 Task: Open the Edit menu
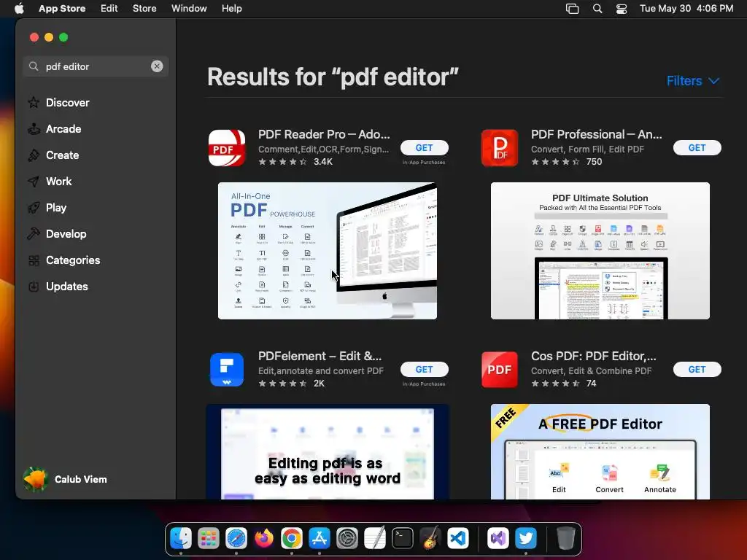click(x=109, y=9)
